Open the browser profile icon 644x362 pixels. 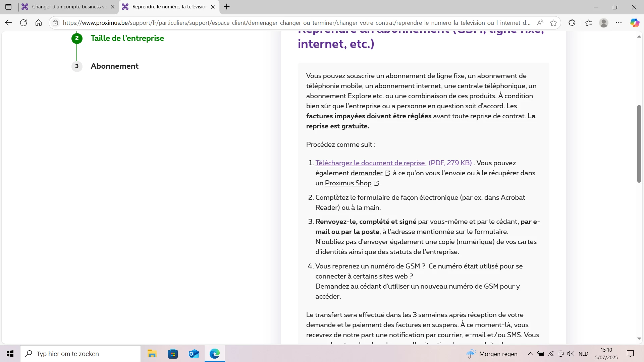604,23
